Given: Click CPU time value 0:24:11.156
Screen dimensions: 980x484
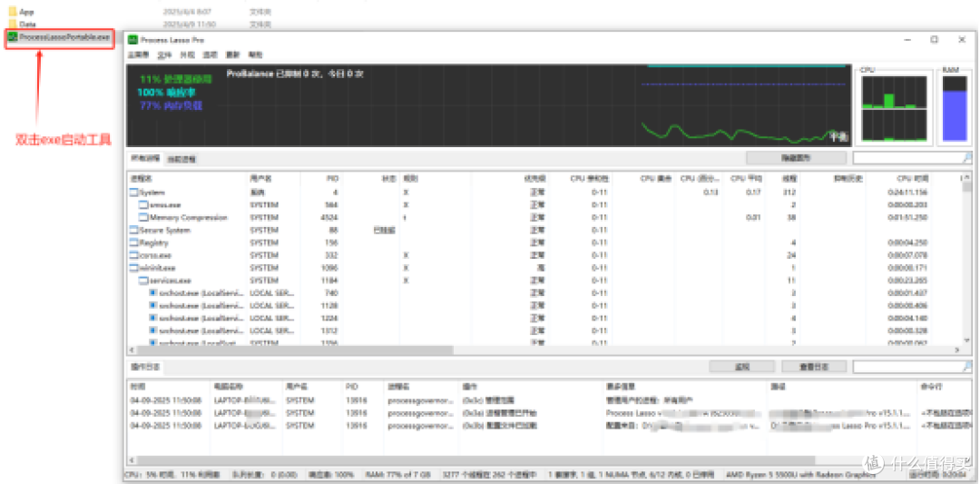Looking at the screenshot, I should coord(908,193).
